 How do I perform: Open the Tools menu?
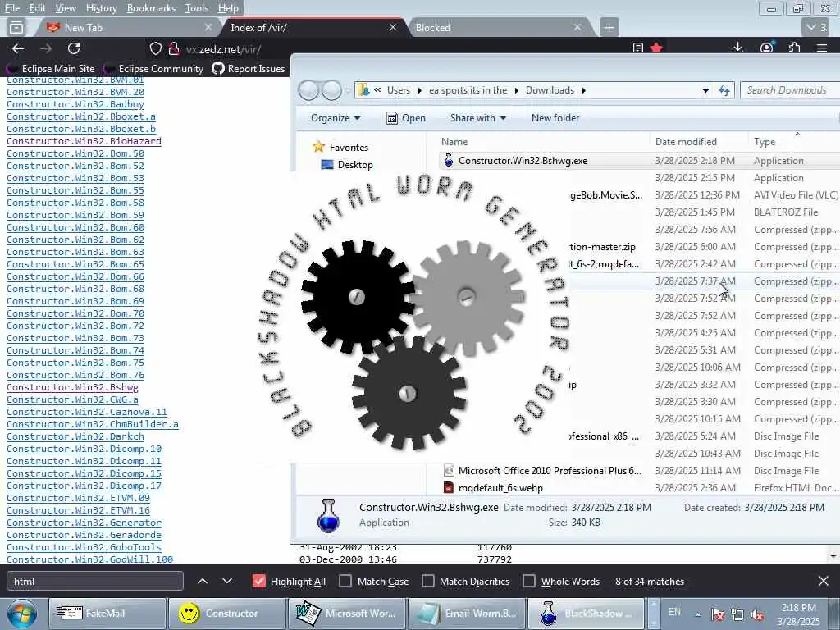click(x=197, y=8)
